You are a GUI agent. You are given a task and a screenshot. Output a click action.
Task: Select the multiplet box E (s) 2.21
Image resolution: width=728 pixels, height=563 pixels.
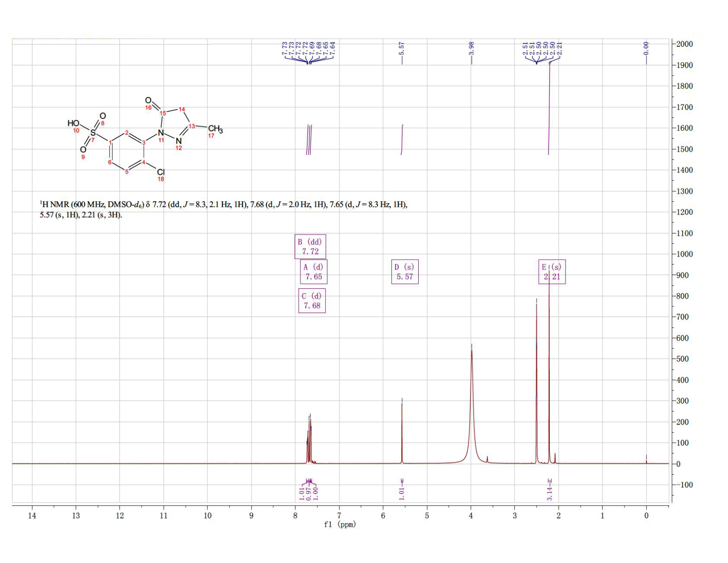point(552,272)
